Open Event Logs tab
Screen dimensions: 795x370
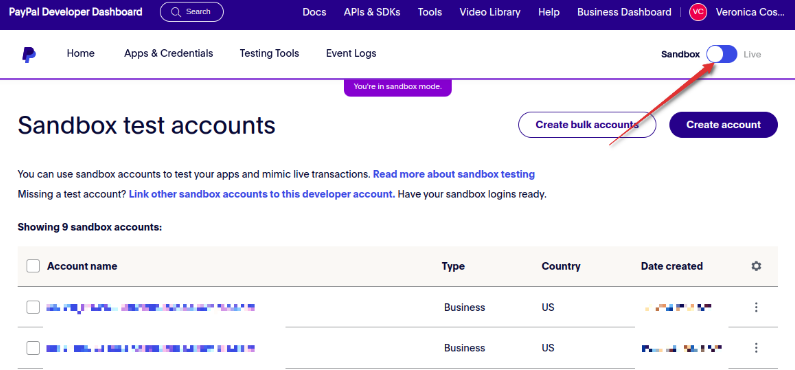[x=351, y=53]
